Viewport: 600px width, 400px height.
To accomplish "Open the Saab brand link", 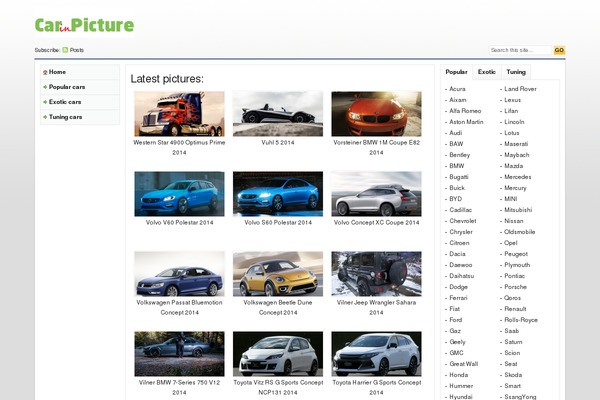I will coord(511,331).
